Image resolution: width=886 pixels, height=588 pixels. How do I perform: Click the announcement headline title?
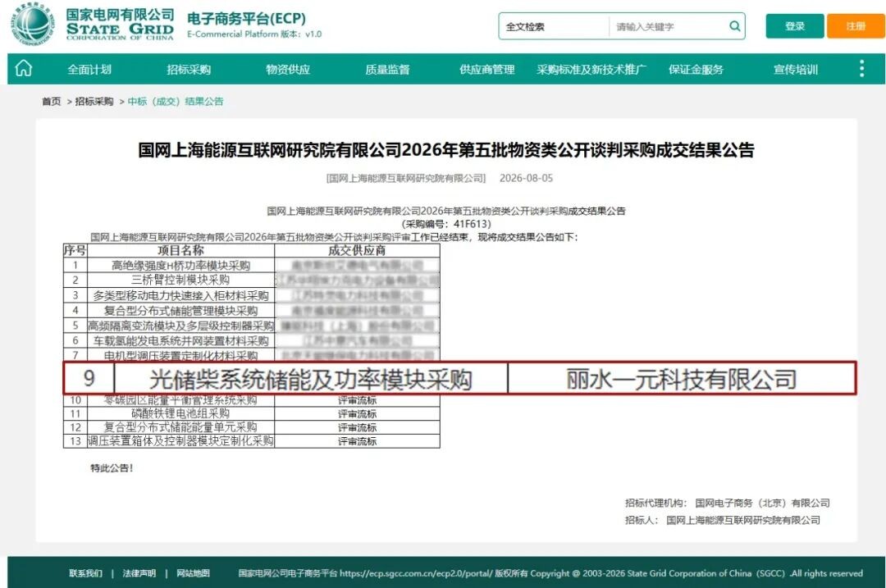click(446, 150)
